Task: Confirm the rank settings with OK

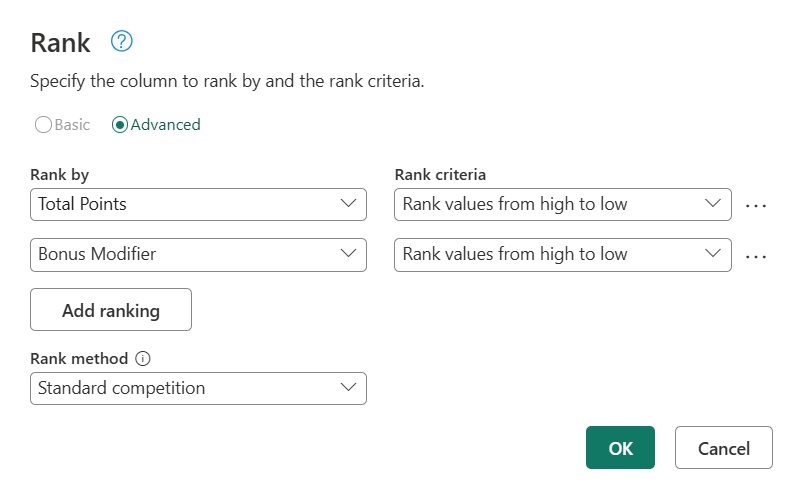Action: [x=620, y=448]
